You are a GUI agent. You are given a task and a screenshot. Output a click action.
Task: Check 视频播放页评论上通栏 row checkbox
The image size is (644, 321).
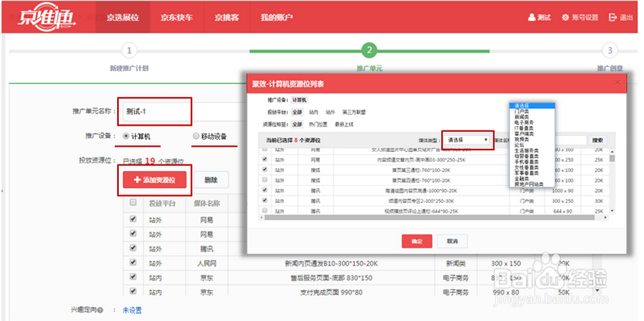coord(265,210)
